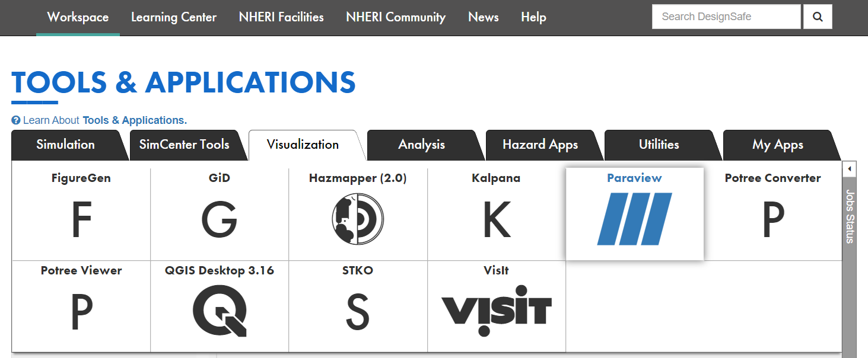
Task: Launch the GiD application icon
Action: pos(220,219)
